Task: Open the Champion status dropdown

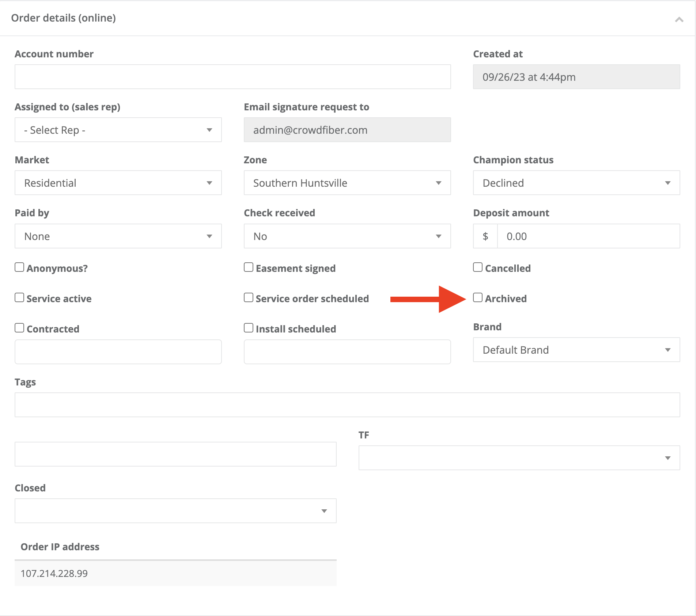Action: tap(576, 183)
